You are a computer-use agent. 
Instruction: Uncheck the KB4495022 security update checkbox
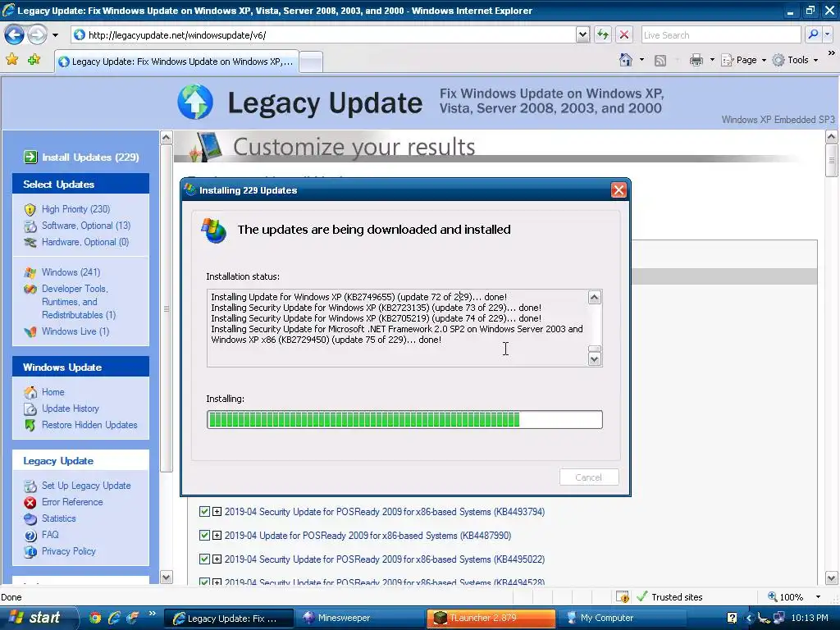point(204,559)
